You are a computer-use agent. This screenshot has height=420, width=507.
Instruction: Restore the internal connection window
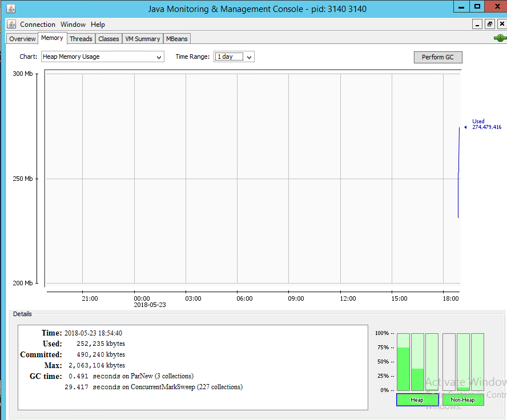[x=490, y=24]
